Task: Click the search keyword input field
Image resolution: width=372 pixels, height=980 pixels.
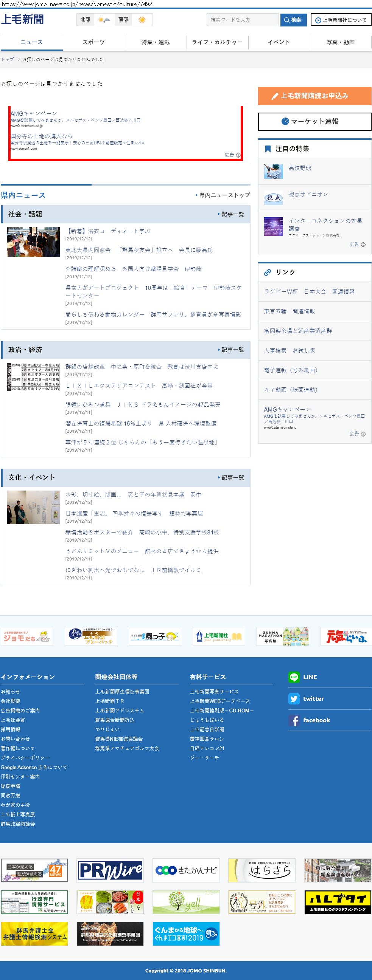Action: pyautogui.click(x=242, y=20)
